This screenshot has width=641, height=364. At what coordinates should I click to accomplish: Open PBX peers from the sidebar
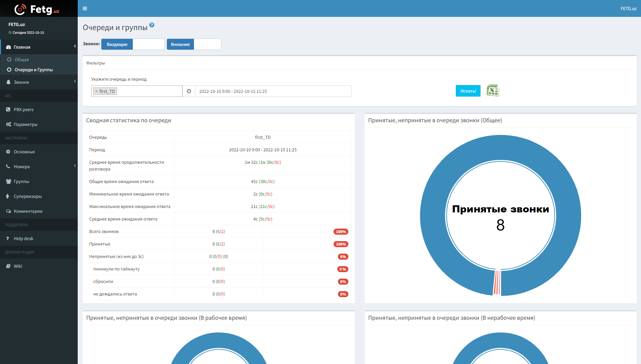click(24, 109)
